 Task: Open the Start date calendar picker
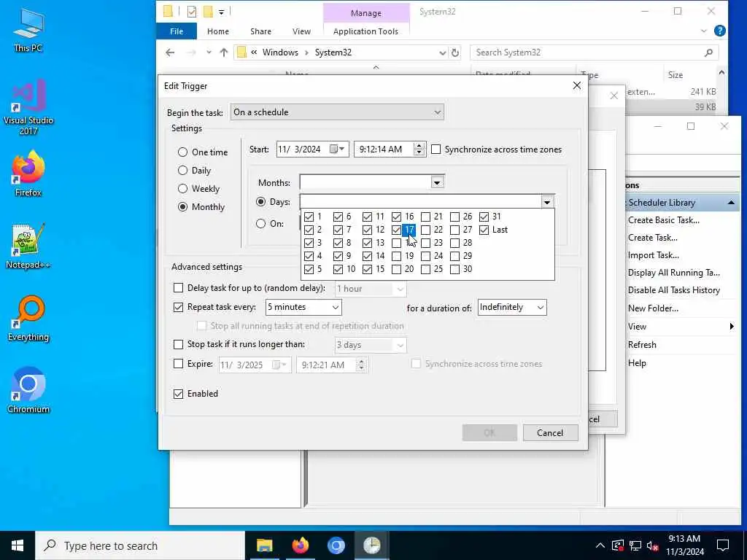(337, 149)
